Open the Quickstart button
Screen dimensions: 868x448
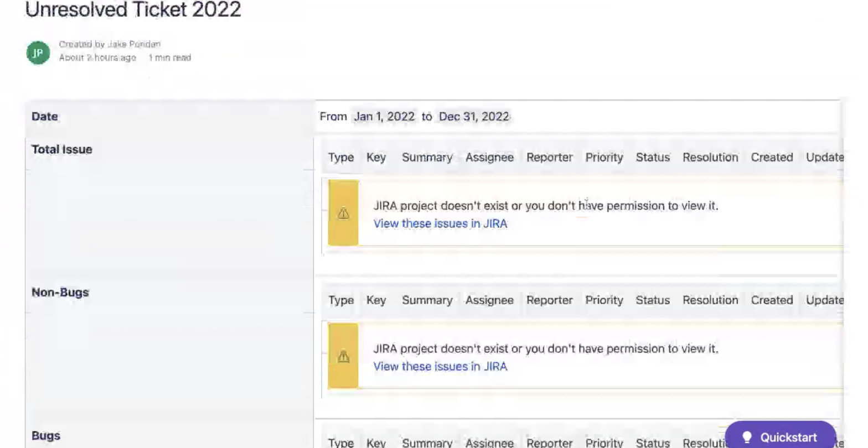781,436
